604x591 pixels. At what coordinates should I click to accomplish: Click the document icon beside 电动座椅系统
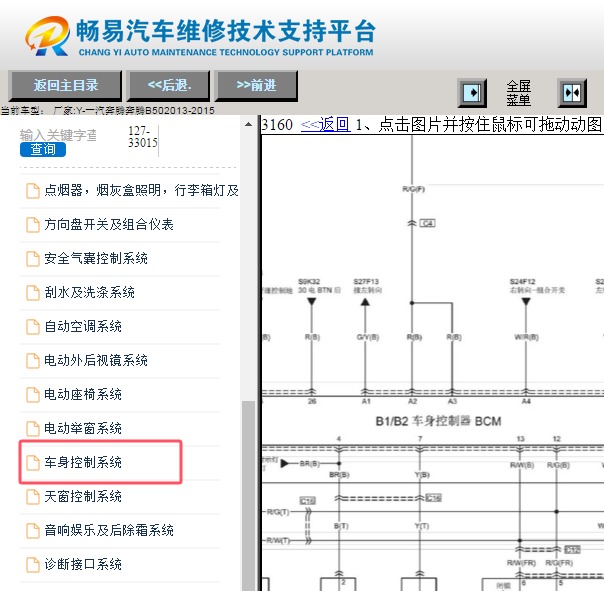pyautogui.click(x=33, y=395)
